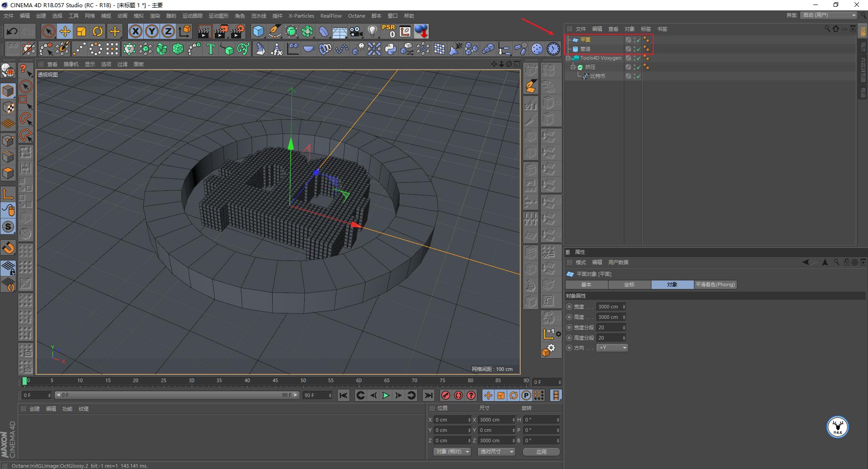Switch to the 坐标 attribute tab
The height and width of the screenshot is (469, 868).
click(629, 284)
